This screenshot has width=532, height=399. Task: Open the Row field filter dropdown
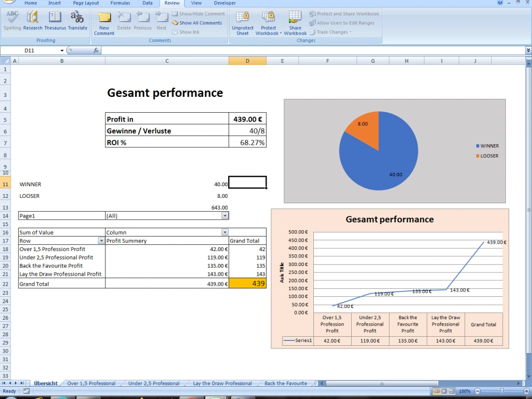pyautogui.click(x=101, y=240)
